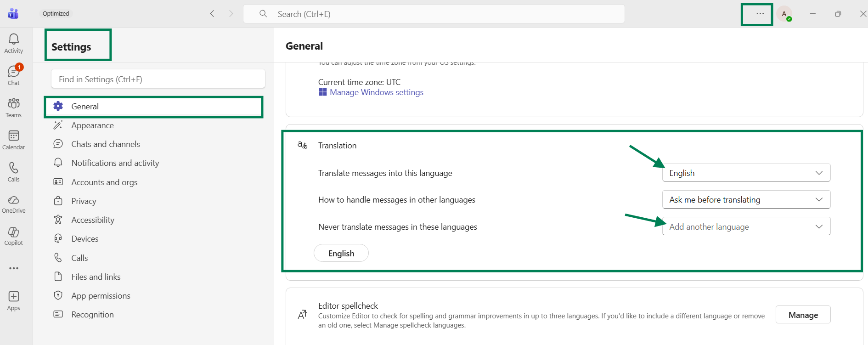Go to Teams in sidebar
The width and height of the screenshot is (868, 345).
[14, 107]
